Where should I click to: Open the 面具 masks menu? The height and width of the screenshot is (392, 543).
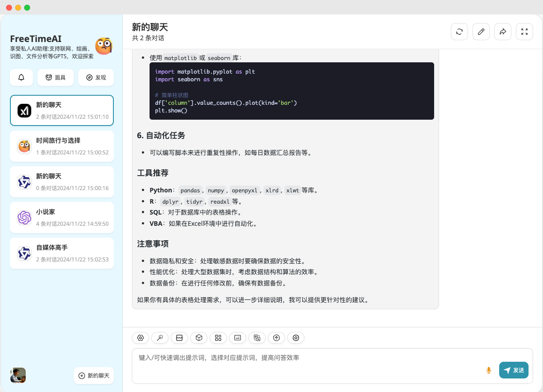click(x=55, y=77)
